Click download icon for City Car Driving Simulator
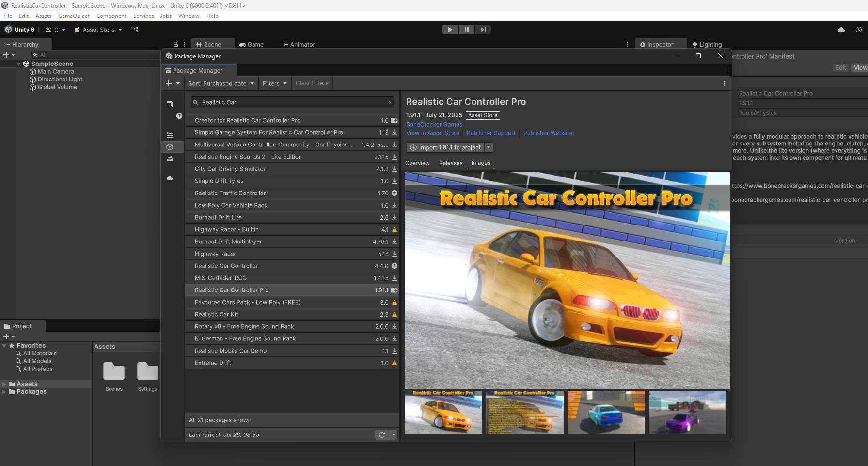 395,169
